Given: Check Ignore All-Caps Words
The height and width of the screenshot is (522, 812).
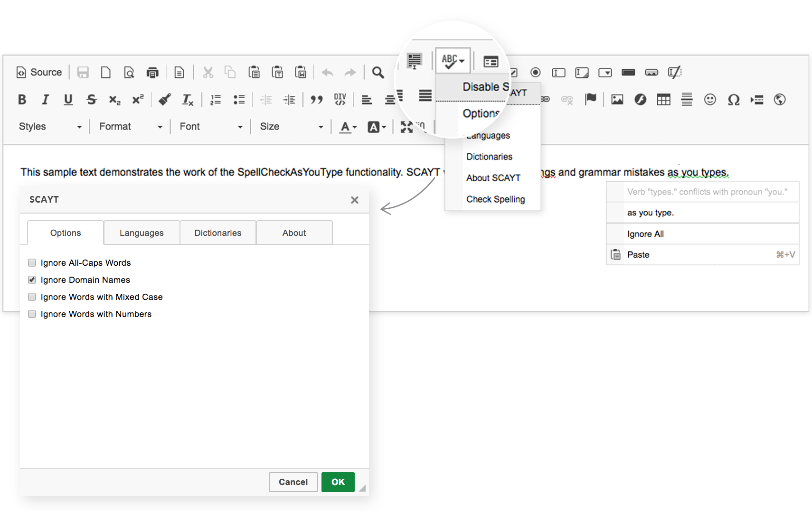Looking at the screenshot, I should [32, 262].
